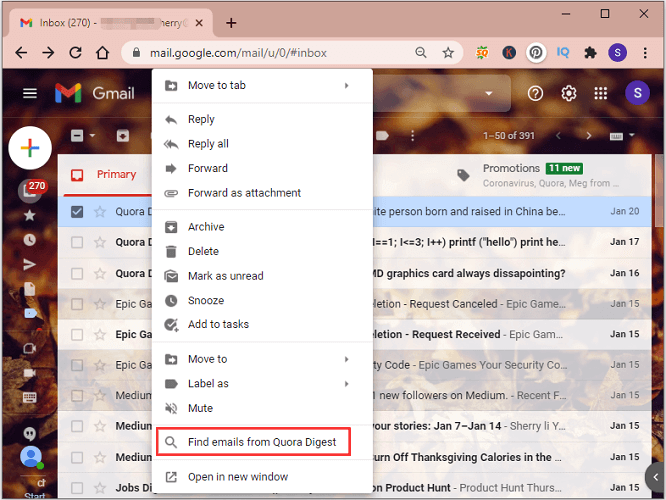Choose Reply all from the context menu
This screenshot has height=500, width=666.
(262, 144)
